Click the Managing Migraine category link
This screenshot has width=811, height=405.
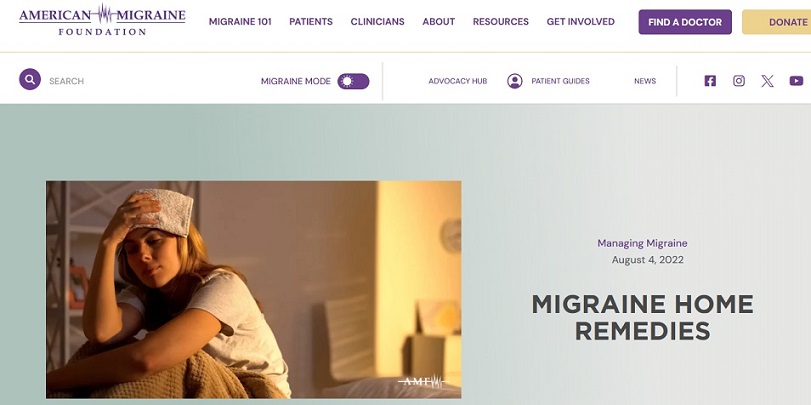pos(642,243)
